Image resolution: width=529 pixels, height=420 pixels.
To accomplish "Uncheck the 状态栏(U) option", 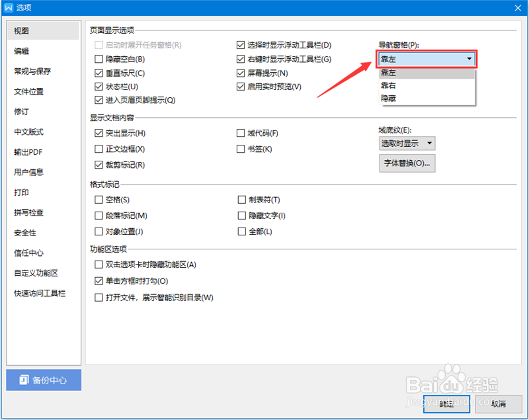I will 99,86.
